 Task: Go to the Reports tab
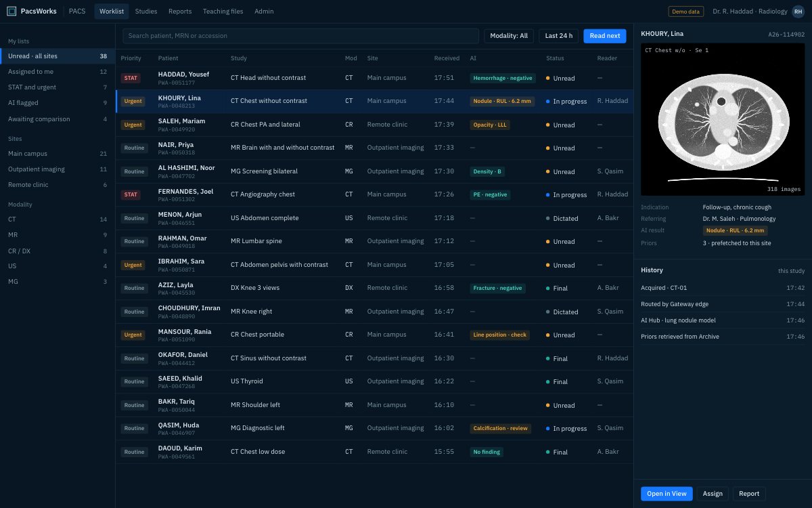pos(180,11)
